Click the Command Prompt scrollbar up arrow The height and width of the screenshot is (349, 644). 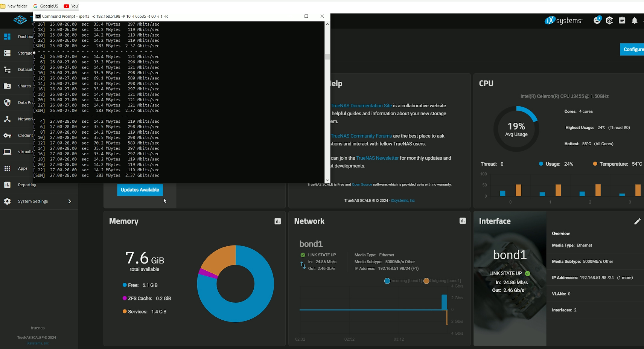point(327,24)
